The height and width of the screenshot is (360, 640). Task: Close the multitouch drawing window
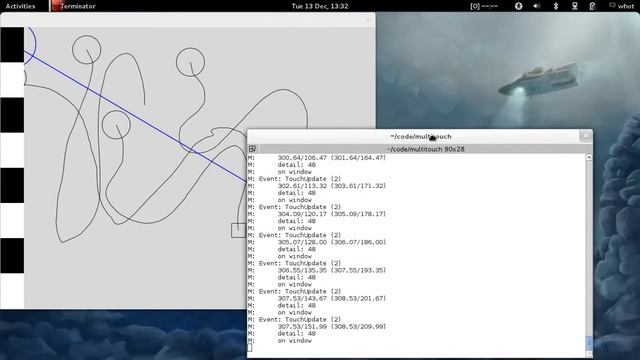click(368, 20)
